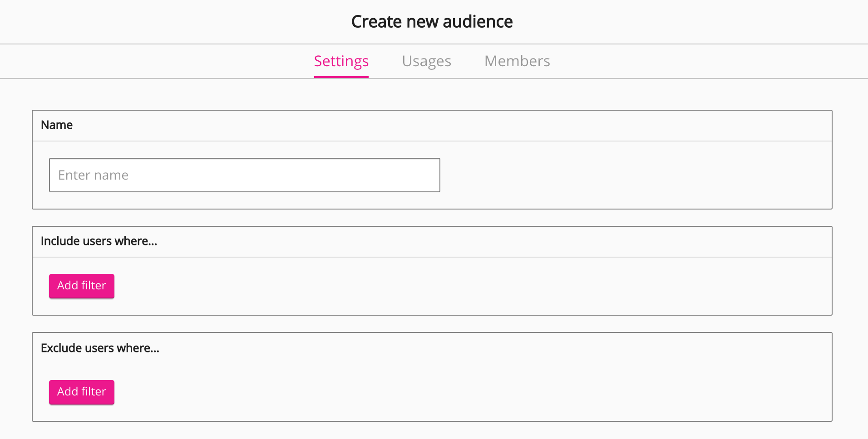Click the Name section heading
Viewport: 868px width, 439px height.
[57, 125]
